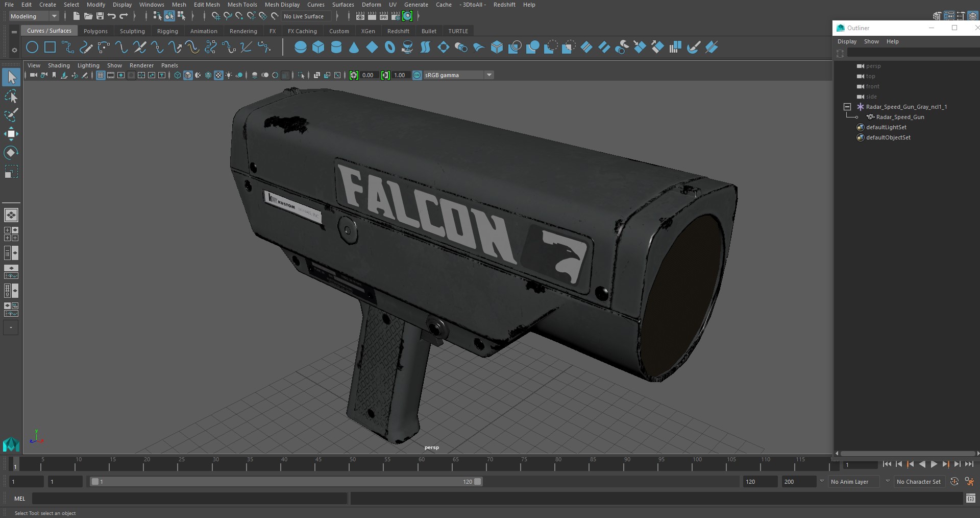This screenshot has width=980, height=518.
Task: Undo the last action
Action: 112,16
